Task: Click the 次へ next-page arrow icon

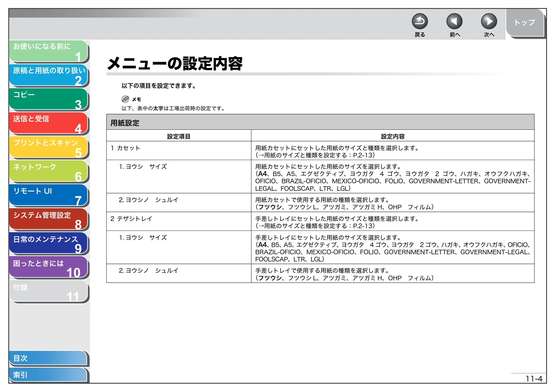Action: pos(489,21)
